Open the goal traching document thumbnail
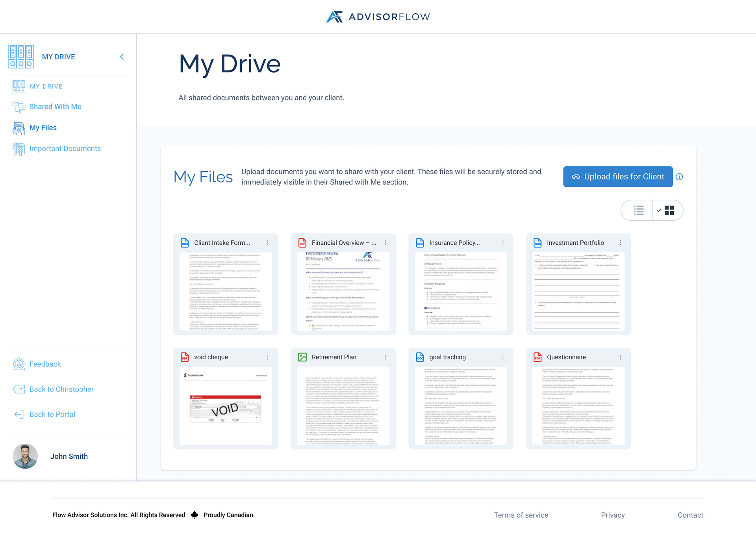The height and width of the screenshot is (537, 756). pos(461,407)
